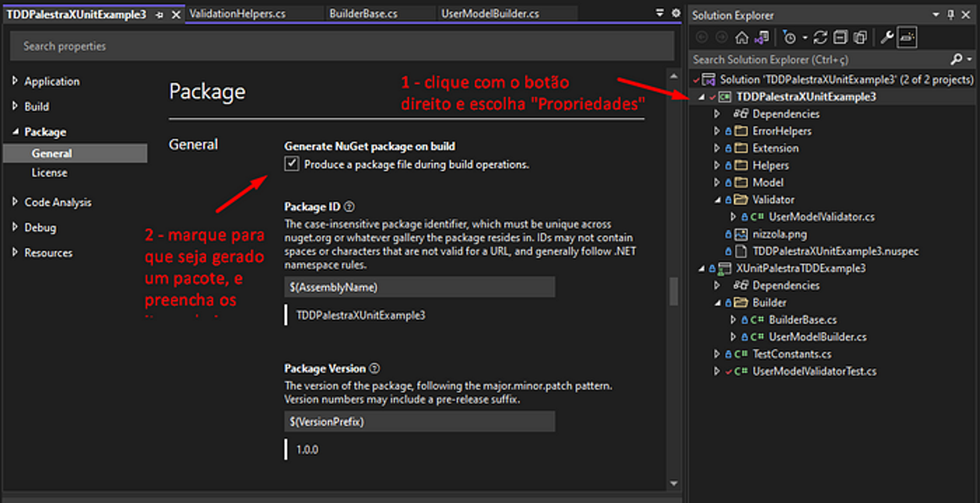This screenshot has height=503, width=980.
Task: Expand the Application section
Action: pyautogui.click(x=15, y=80)
